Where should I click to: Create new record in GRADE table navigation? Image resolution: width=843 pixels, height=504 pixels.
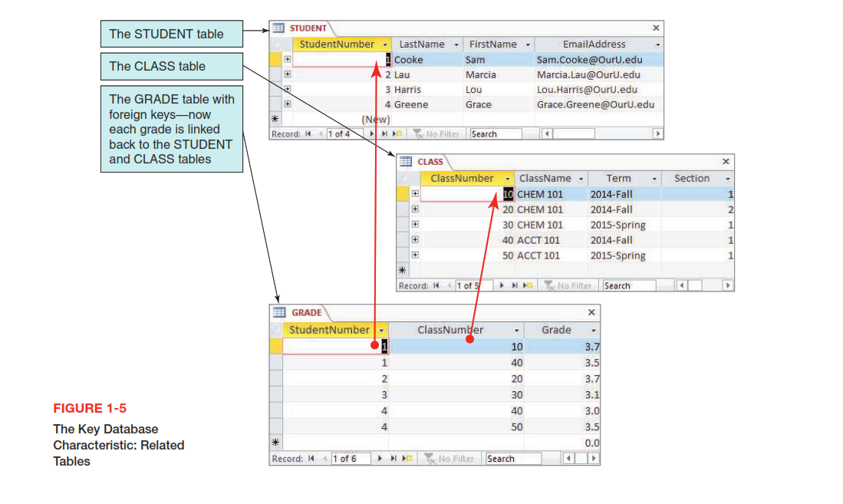(407, 458)
